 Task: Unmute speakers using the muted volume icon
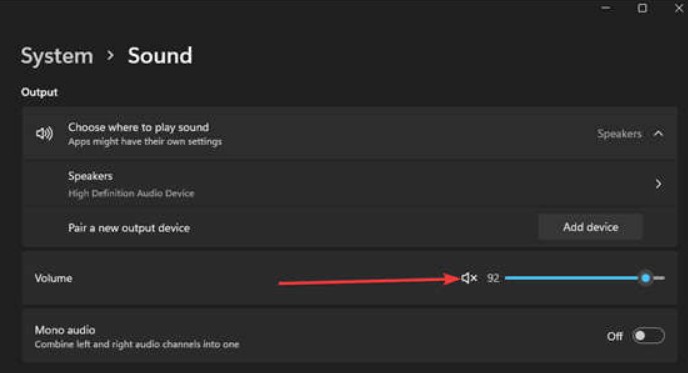(x=469, y=278)
